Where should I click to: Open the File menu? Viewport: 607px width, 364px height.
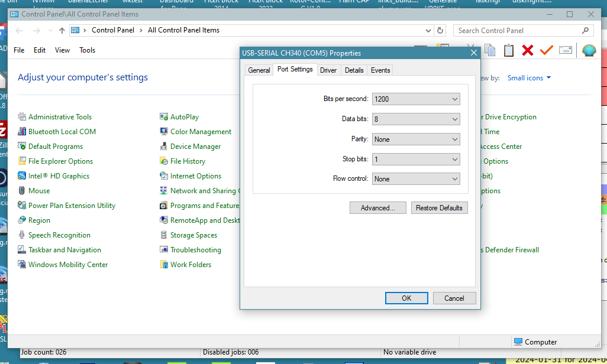(x=19, y=50)
